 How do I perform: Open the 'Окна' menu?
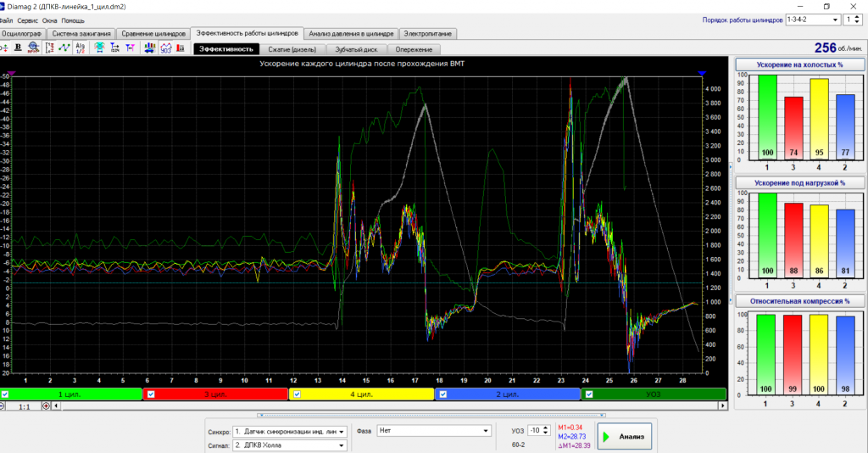pos(49,20)
